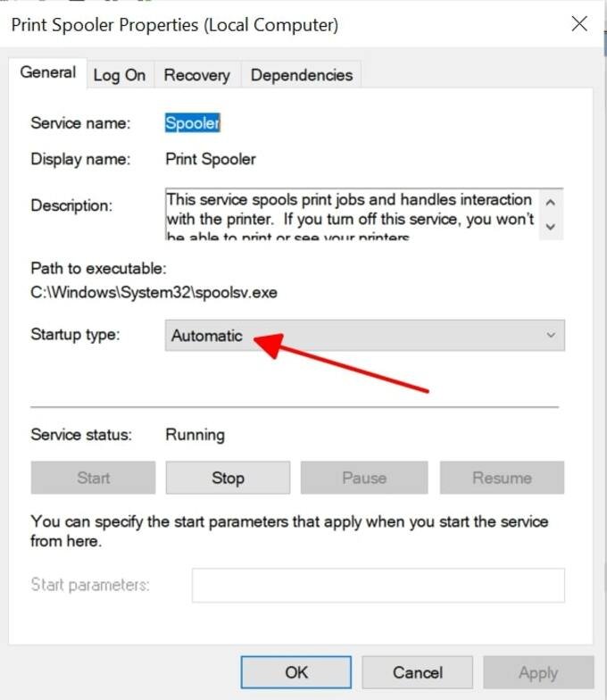Select the General tab
This screenshot has height=700, width=607.
[48, 72]
